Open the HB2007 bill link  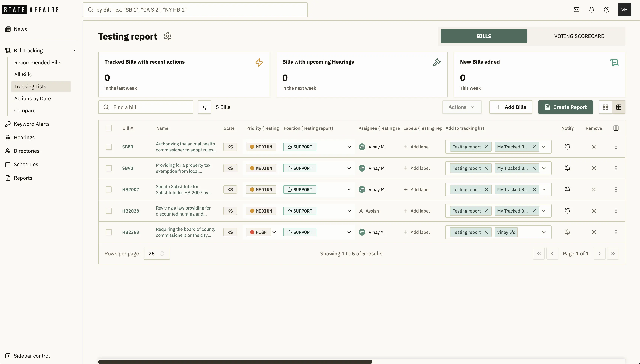click(x=131, y=189)
